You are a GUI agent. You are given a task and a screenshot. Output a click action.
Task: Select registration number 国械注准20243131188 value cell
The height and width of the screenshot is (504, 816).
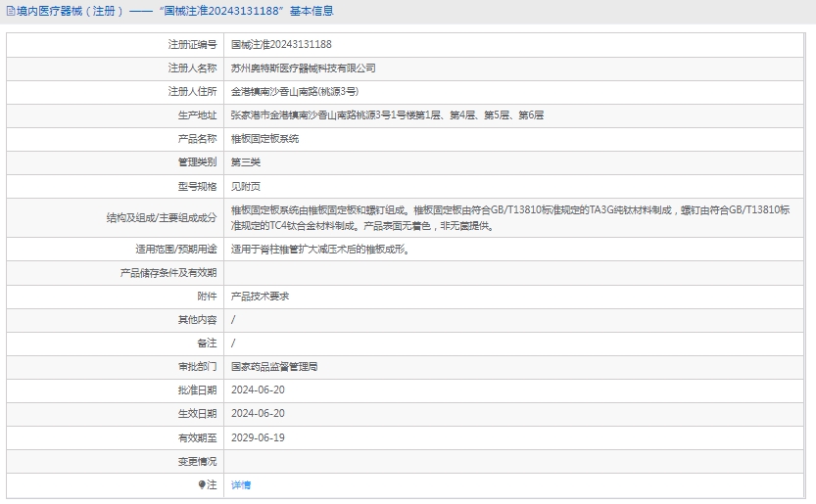281,44
